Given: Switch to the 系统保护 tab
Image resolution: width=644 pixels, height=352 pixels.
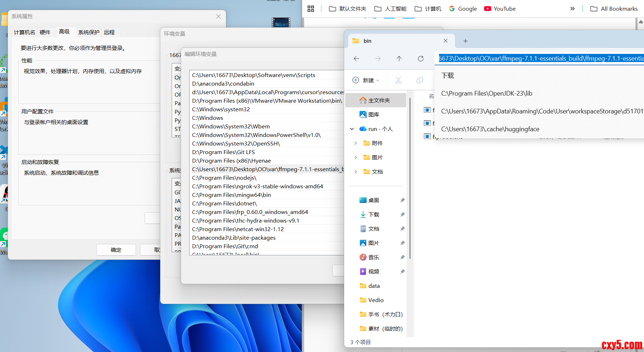Looking at the screenshot, I should [89, 32].
